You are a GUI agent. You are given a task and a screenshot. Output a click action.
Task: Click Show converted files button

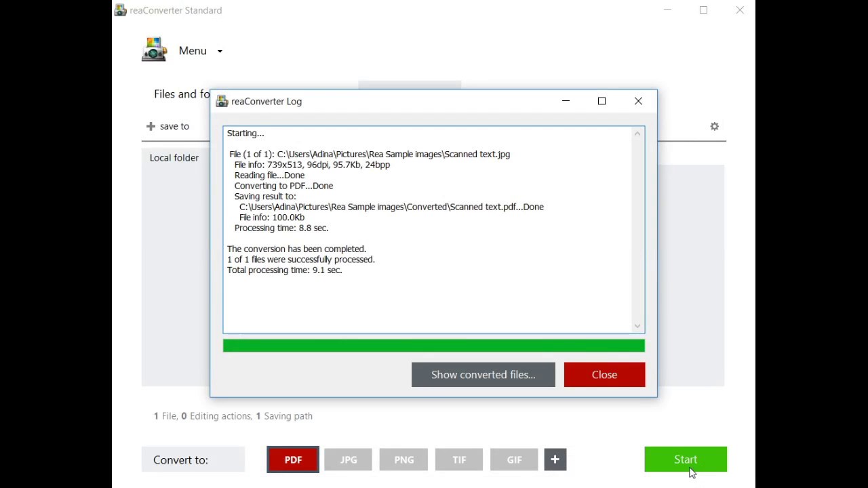[484, 375]
